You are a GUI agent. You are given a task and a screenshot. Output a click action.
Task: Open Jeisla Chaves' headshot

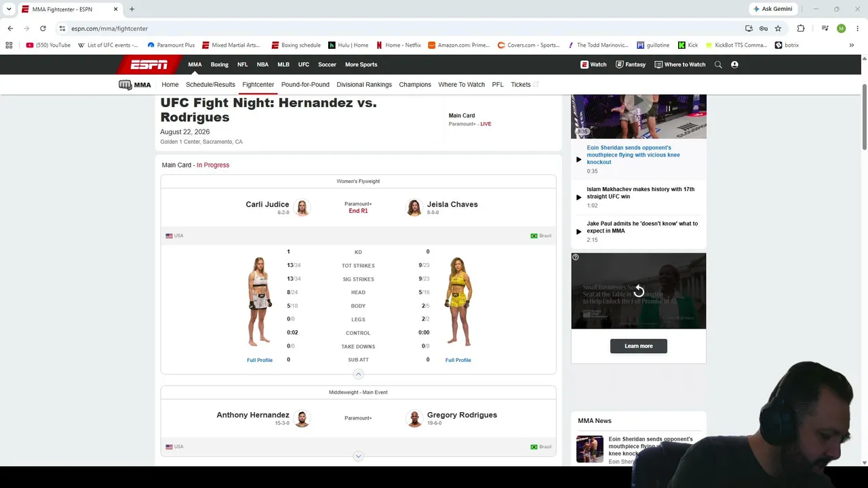coord(414,207)
